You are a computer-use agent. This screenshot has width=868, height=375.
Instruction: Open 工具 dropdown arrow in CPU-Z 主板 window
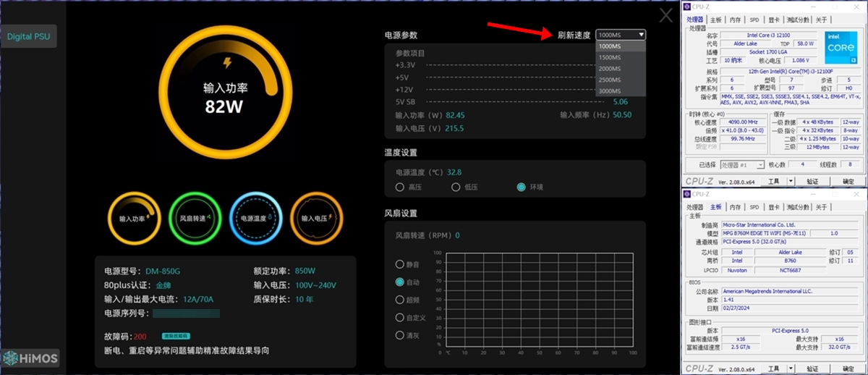(791, 368)
